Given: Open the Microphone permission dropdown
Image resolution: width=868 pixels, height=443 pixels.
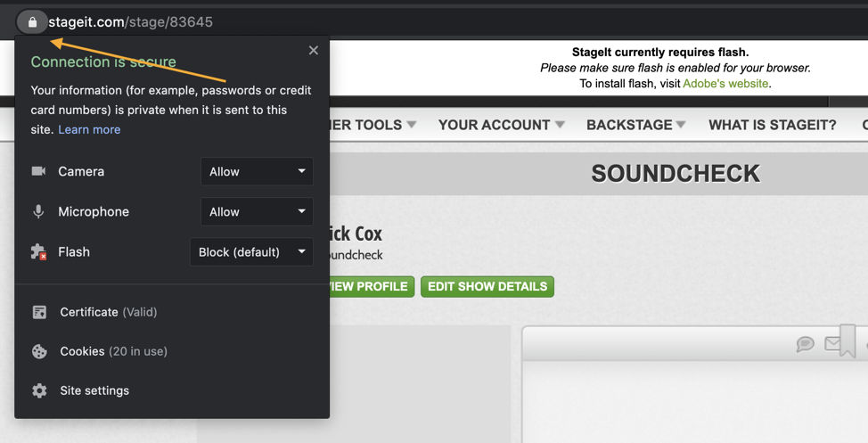Looking at the screenshot, I should (x=257, y=211).
